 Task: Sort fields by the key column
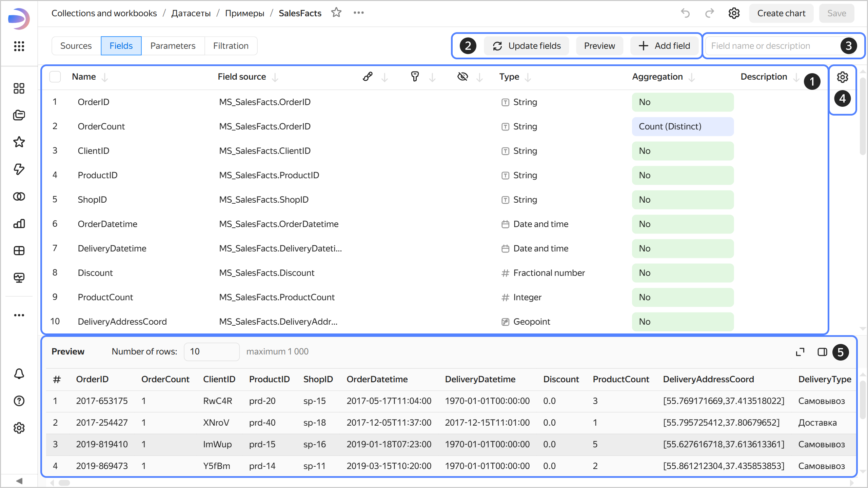415,77
